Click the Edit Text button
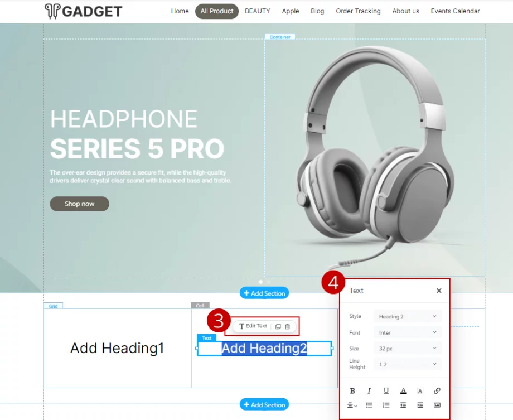 (x=253, y=326)
